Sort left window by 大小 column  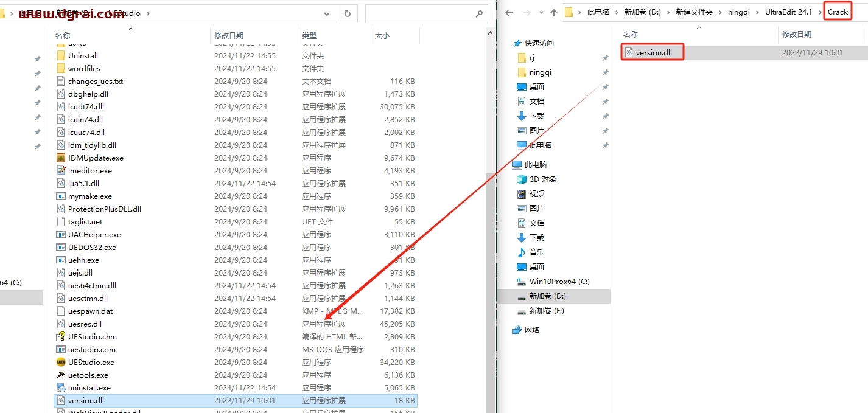pyautogui.click(x=382, y=36)
